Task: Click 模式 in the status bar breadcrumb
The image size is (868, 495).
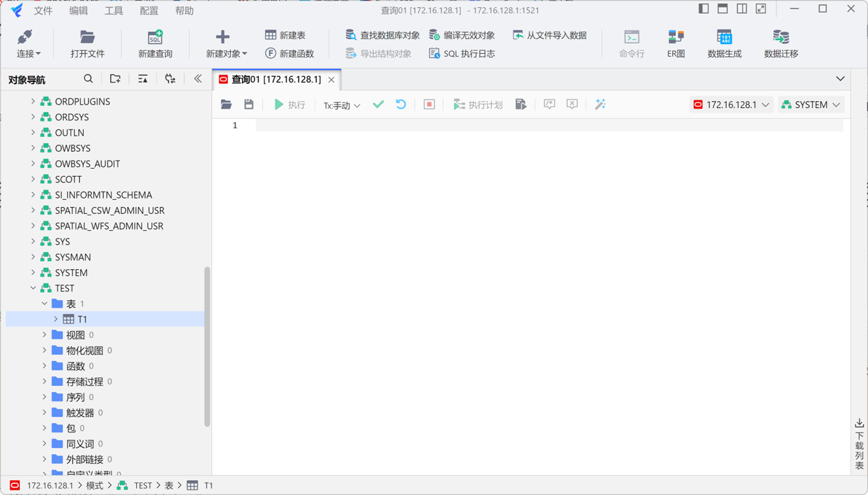Action: 95,486
